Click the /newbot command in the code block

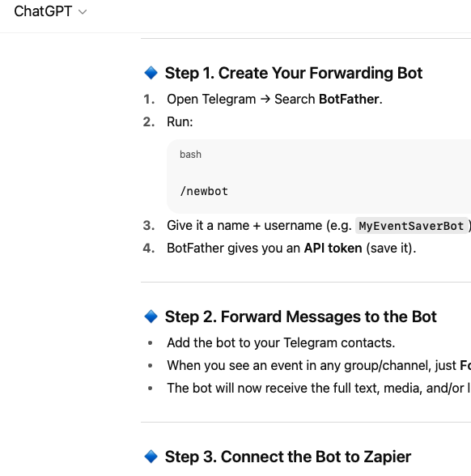[204, 191]
